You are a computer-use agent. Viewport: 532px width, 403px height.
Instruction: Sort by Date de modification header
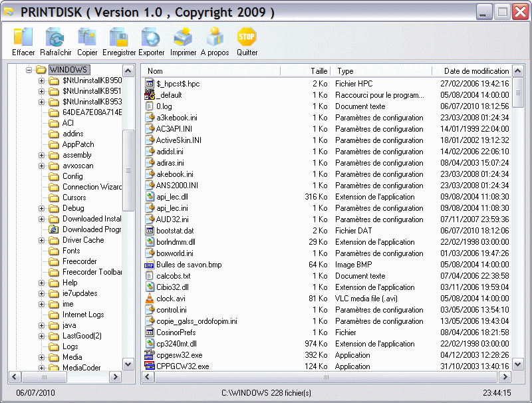pos(471,71)
